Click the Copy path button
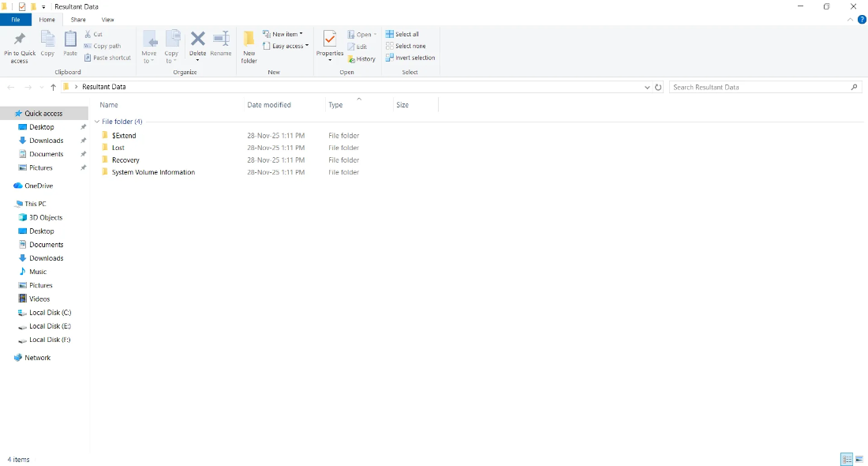The width and height of the screenshot is (868, 466). tap(103, 46)
